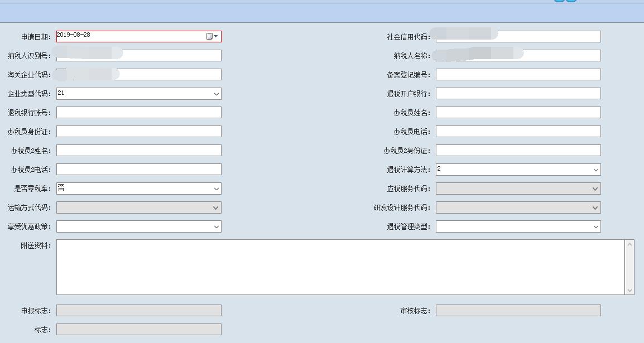Image resolution: width=644 pixels, height=343 pixels.
Task: Click the 附送资料 scrollbar down arrow
Action: pyautogui.click(x=629, y=290)
